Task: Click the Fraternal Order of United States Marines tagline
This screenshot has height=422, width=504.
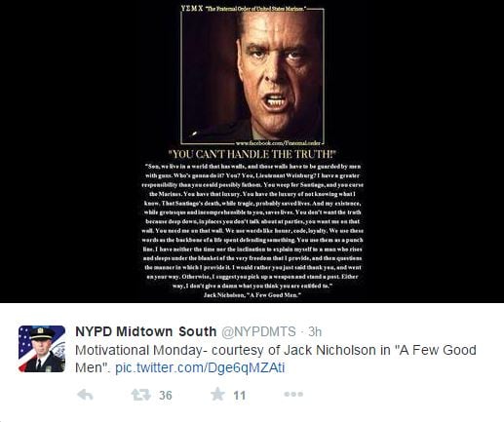Action: pos(256,9)
